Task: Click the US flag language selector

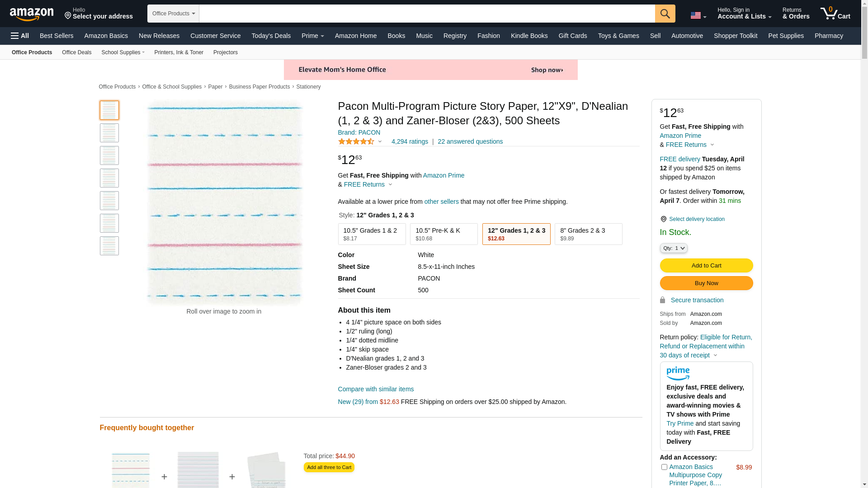Action: tap(698, 16)
